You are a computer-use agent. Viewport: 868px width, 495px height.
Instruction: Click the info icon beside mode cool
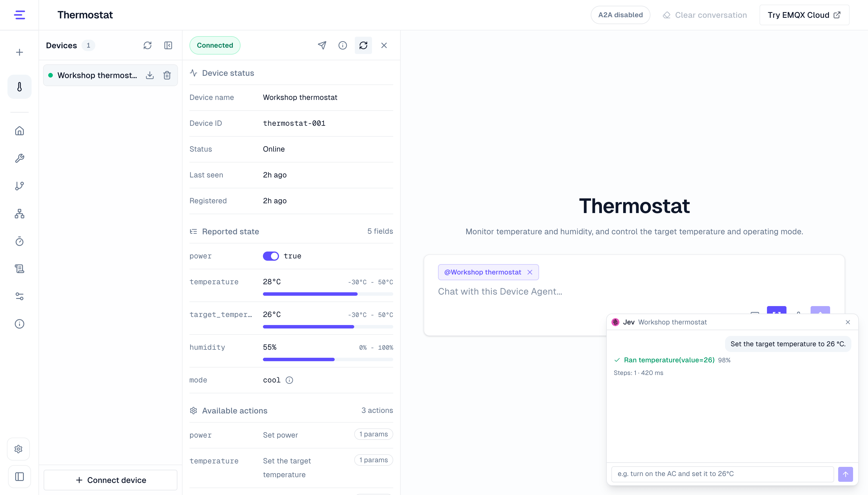(x=289, y=380)
